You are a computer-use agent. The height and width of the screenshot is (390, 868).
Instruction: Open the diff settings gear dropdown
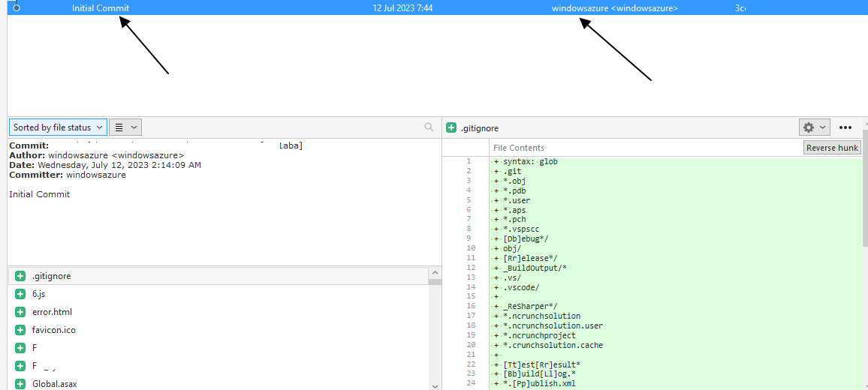click(814, 127)
